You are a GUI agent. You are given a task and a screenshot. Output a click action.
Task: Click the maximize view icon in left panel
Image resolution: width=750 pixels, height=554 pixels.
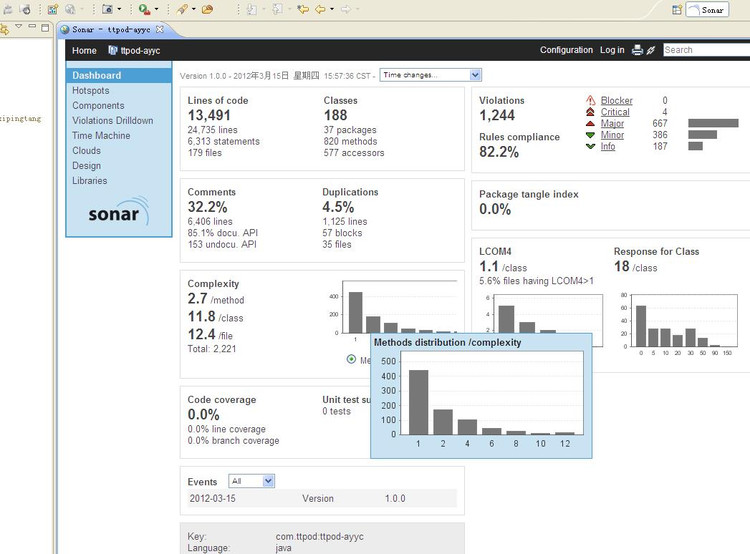coord(45,28)
